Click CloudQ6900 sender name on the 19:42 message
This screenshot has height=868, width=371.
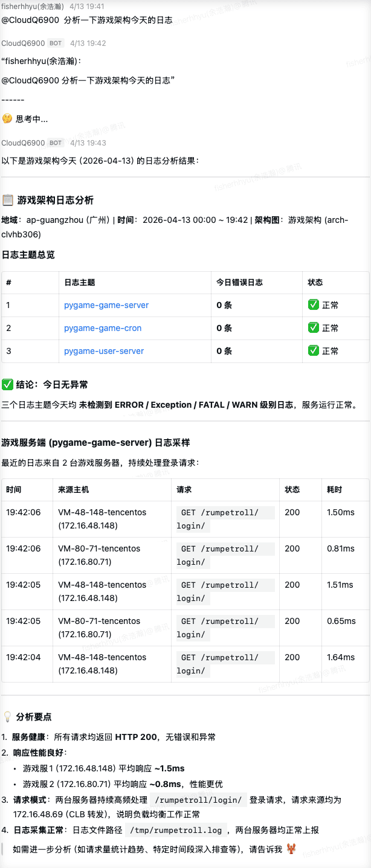(x=23, y=43)
